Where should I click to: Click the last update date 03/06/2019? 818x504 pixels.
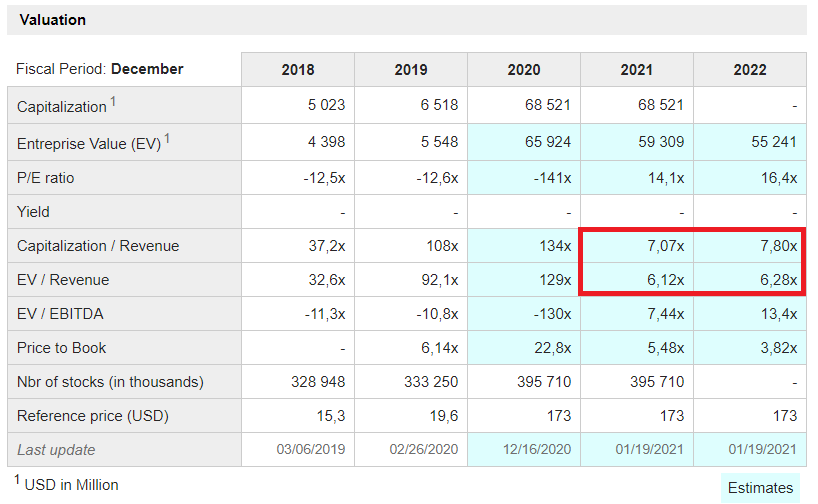311,449
